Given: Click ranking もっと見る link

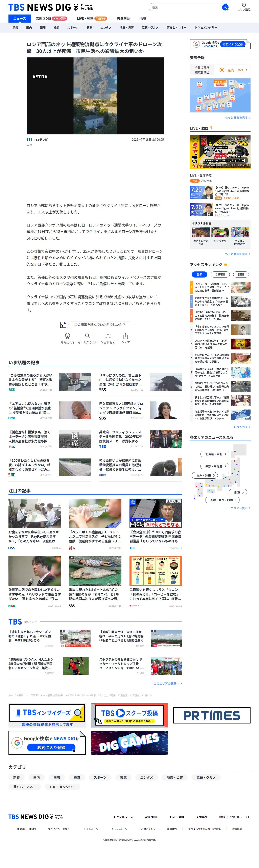Looking at the screenshot, I should pos(242,427).
